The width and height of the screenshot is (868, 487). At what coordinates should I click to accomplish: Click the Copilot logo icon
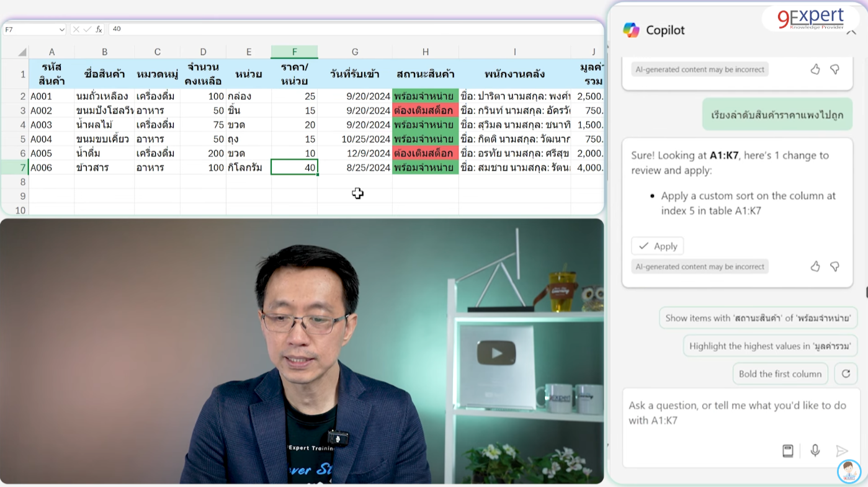631,30
